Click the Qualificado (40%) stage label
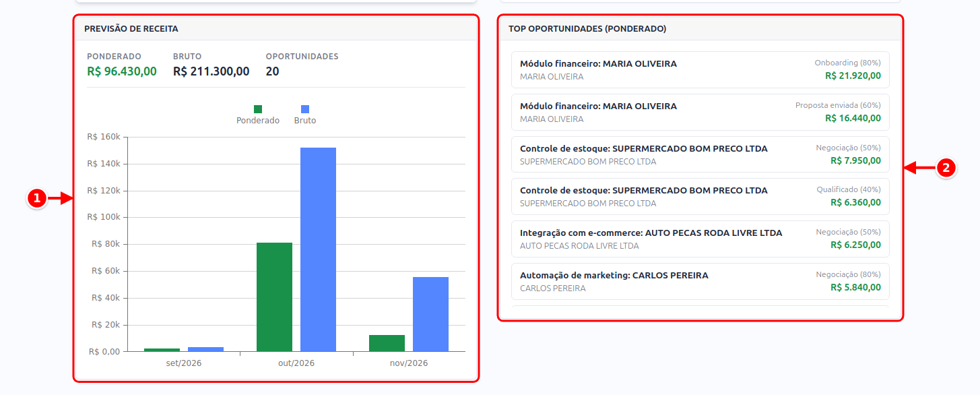The image size is (980, 395). (849, 189)
